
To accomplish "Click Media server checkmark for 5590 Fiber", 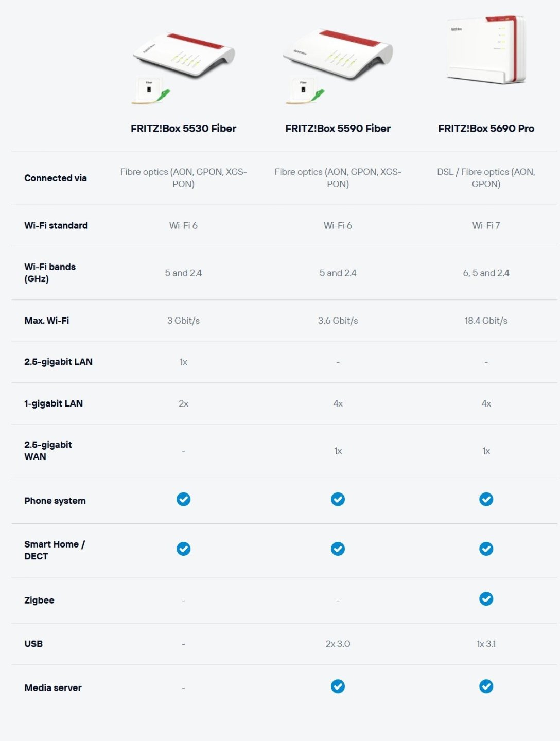I will [338, 686].
